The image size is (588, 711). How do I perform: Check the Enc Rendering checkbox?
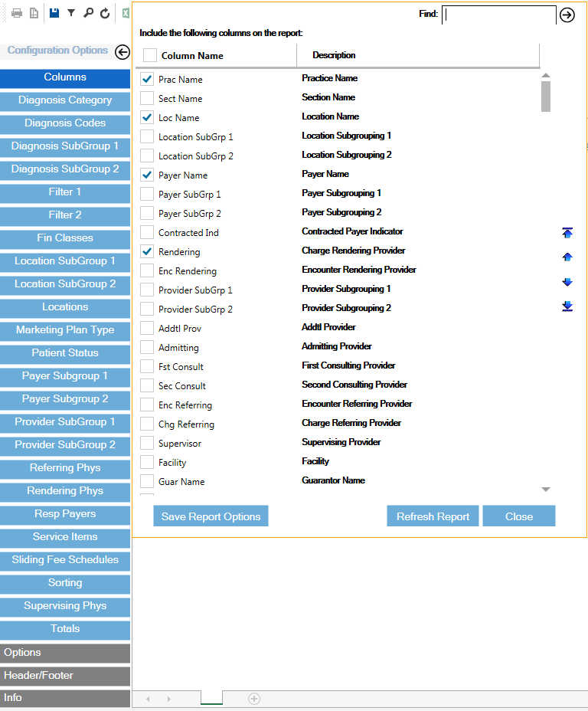tap(147, 270)
